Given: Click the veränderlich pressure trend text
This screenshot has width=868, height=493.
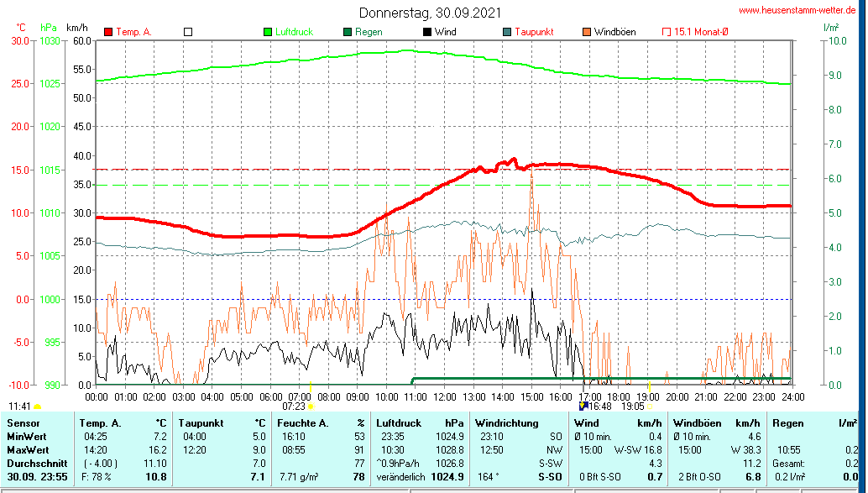Looking at the screenshot, I should pyautogui.click(x=400, y=476).
